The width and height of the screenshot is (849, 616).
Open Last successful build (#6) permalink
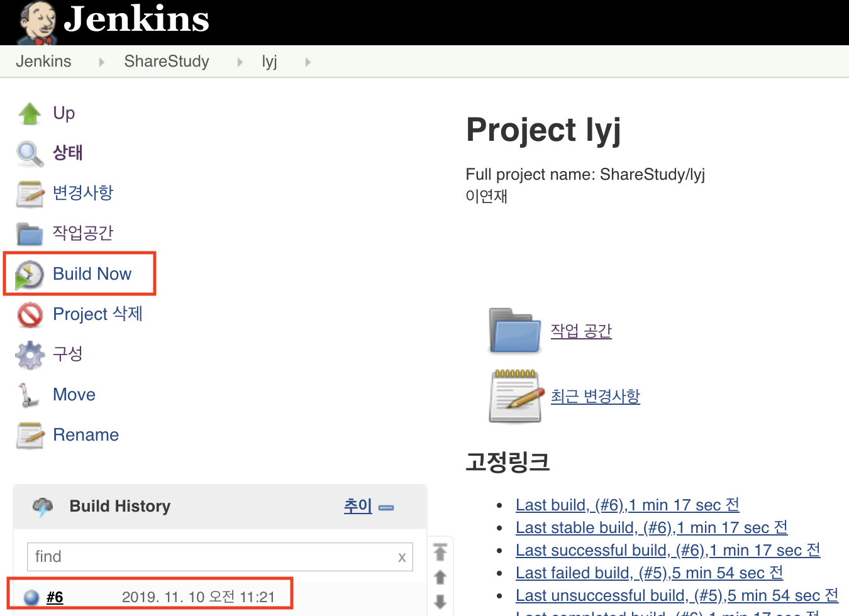(x=668, y=550)
